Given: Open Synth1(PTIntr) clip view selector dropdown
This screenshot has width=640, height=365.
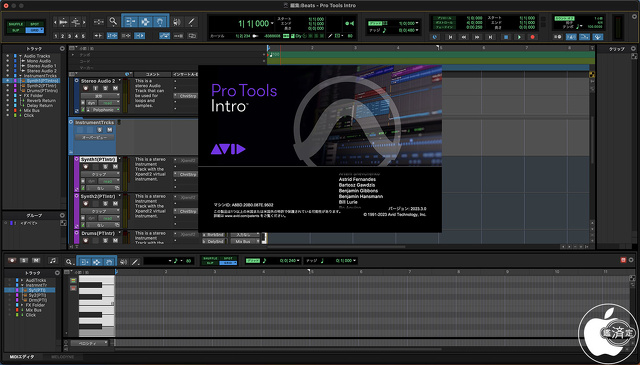Looking at the screenshot, I should (x=100, y=174).
